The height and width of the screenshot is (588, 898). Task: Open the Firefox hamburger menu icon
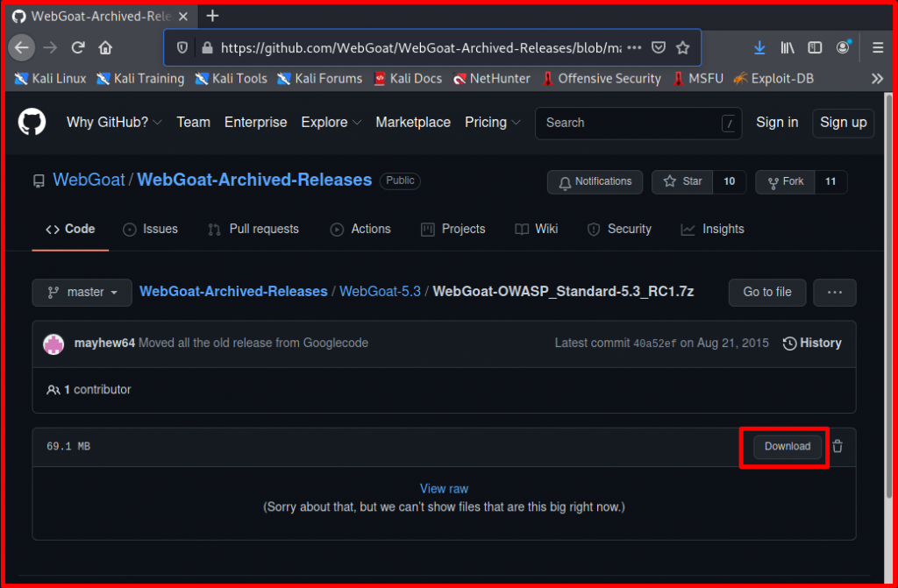point(877,47)
